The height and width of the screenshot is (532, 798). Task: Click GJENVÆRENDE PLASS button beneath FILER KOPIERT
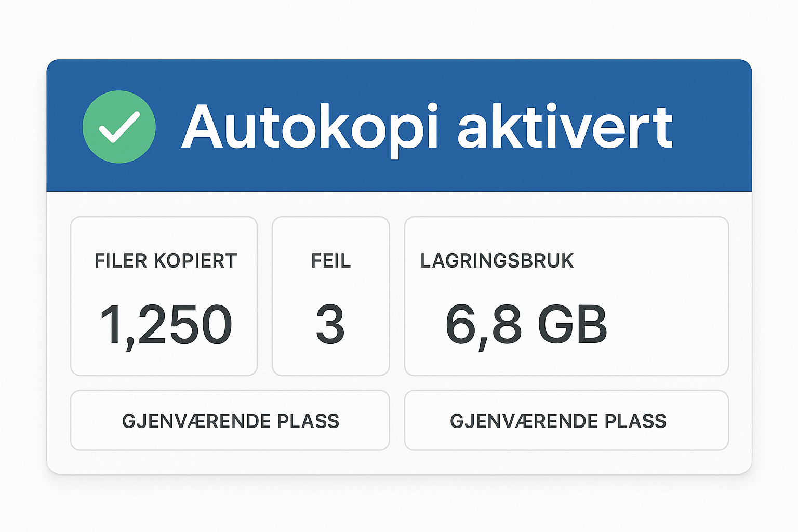(x=230, y=421)
